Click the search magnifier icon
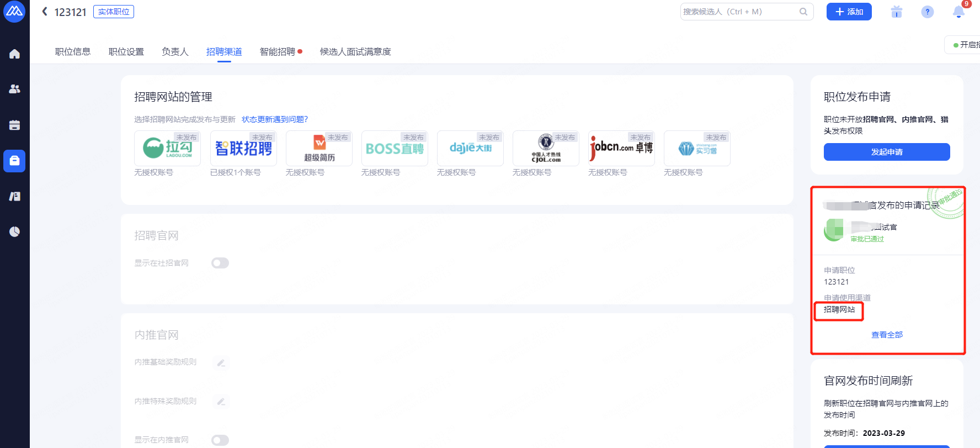 tap(803, 12)
